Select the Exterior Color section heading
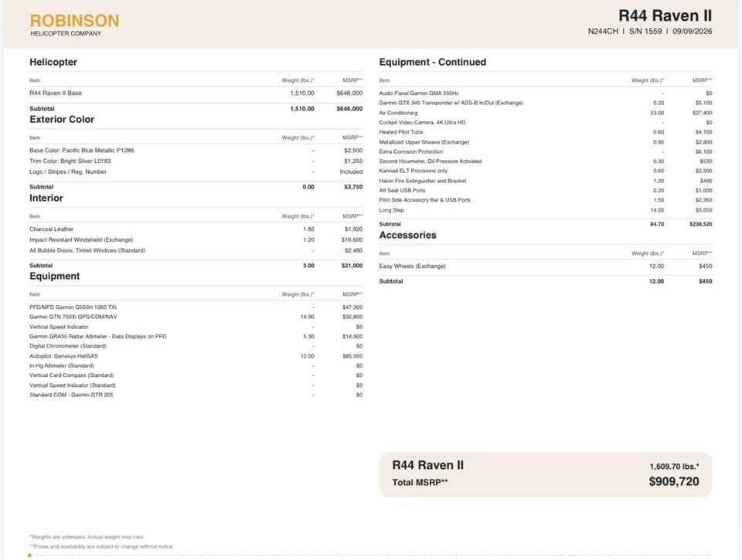This screenshot has width=742, height=560. (62, 119)
